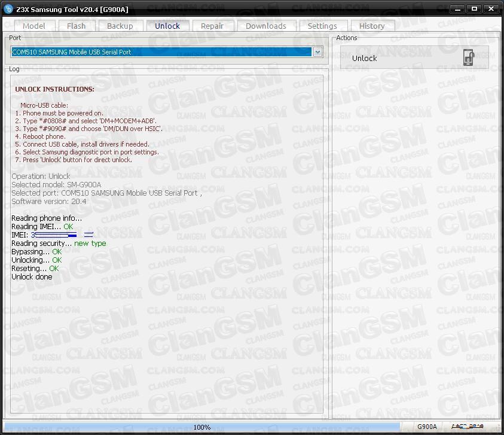The height and width of the screenshot is (435, 504).
Task: Click the G900A status bar entry
Action: tap(427, 427)
